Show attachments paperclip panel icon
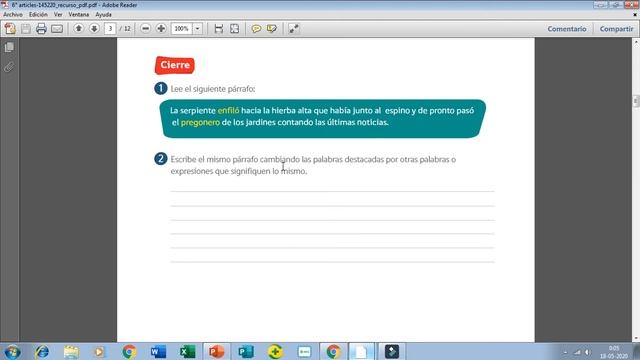640x360 pixels. [x=9, y=67]
